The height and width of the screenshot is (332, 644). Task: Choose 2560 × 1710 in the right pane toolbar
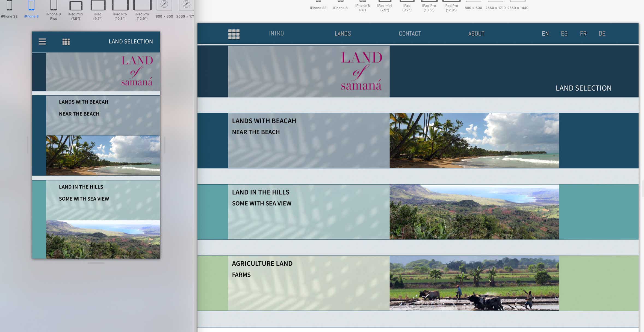(495, 5)
